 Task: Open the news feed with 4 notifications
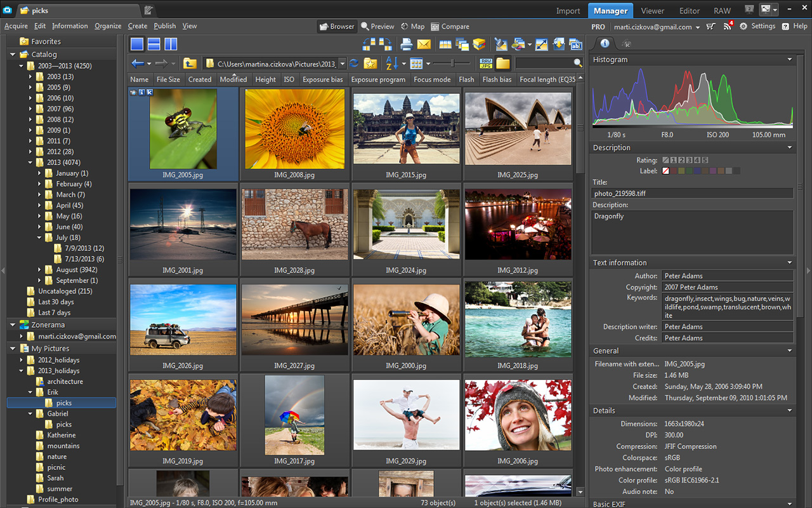pos(728,27)
